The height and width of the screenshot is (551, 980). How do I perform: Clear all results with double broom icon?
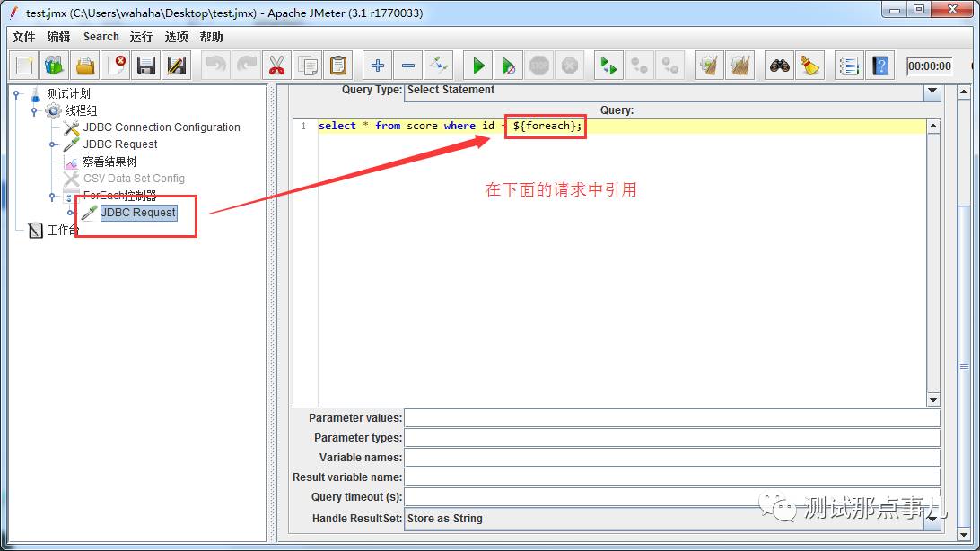coord(739,65)
